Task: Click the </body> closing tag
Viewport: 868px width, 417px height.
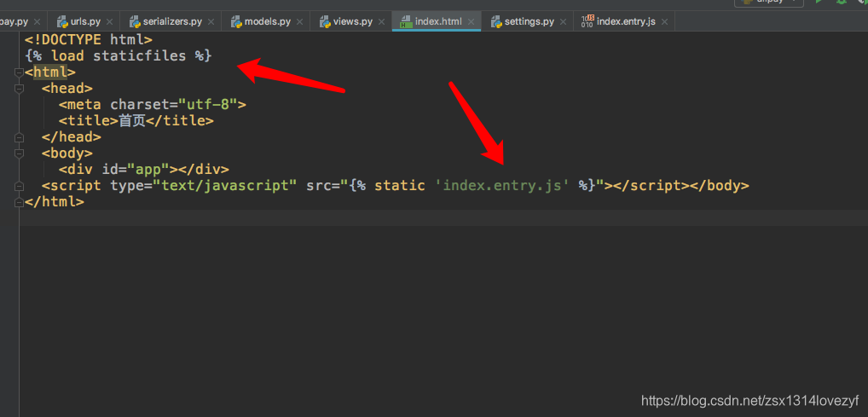Action: coord(719,186)
